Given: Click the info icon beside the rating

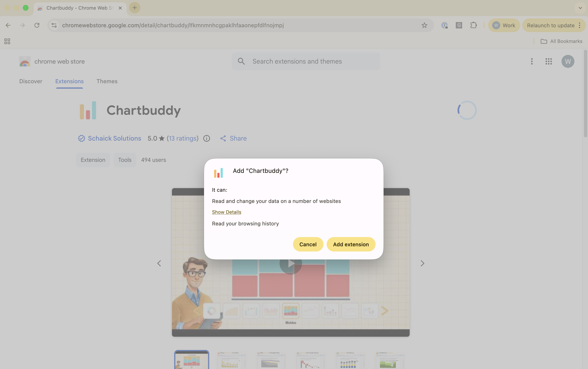Looking at the screenshot, I should click(x=206, y=138).
